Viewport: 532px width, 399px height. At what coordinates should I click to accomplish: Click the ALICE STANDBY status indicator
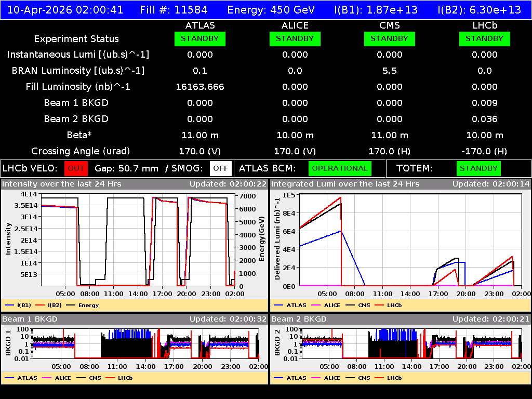tap(295, 38)
